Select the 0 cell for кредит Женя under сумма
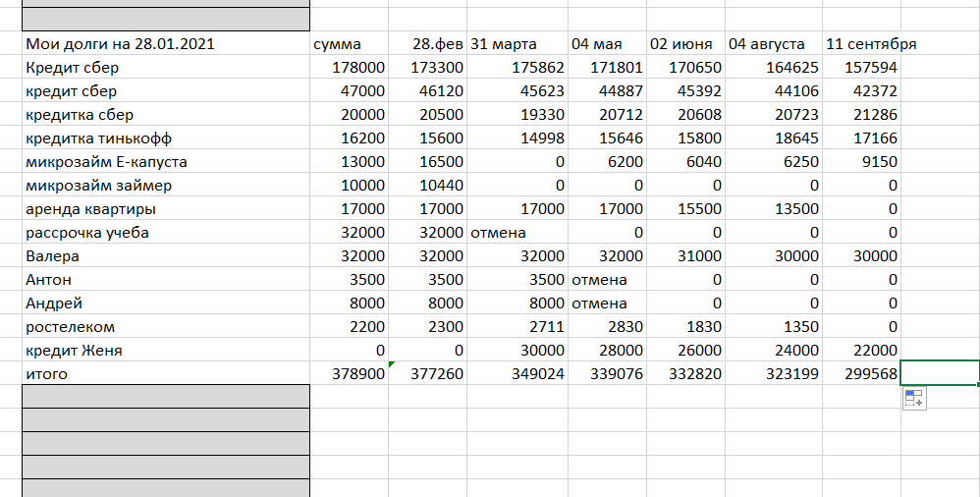 coord(349,350)
